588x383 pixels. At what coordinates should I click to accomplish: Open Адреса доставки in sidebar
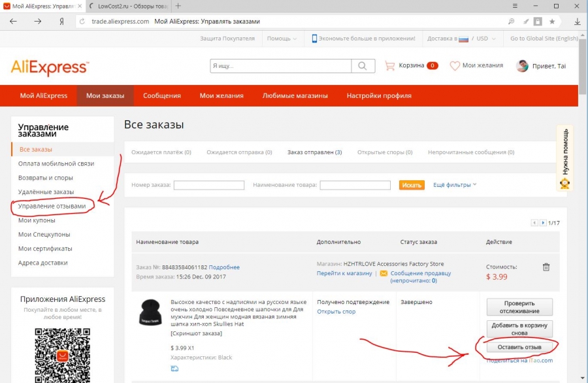coord(42,263)
